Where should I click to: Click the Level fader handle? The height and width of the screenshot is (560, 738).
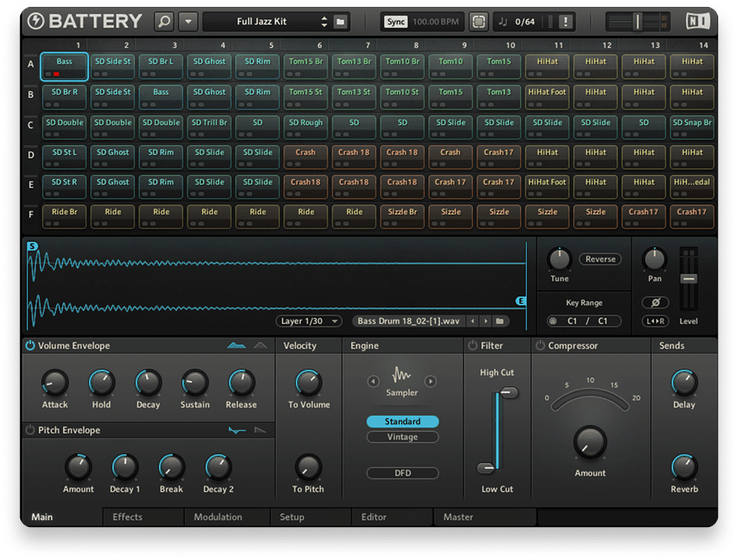688,278
